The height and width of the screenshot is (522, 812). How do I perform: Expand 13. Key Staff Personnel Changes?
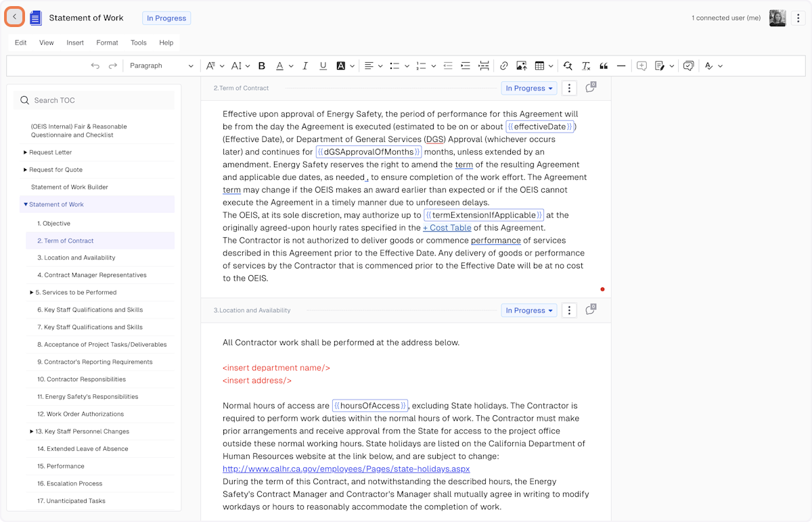click(x=32, y=431)
